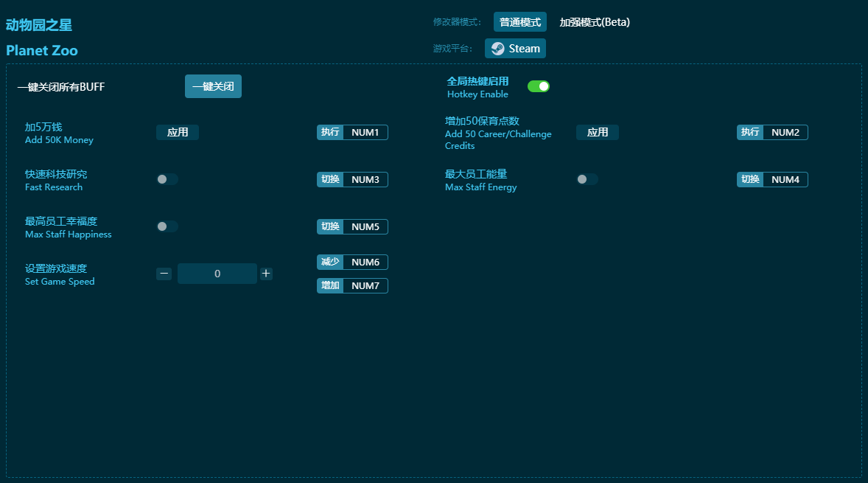The image size is (868, 483).
Task: Click the Steam platform icon button
Action: point(515,49)
